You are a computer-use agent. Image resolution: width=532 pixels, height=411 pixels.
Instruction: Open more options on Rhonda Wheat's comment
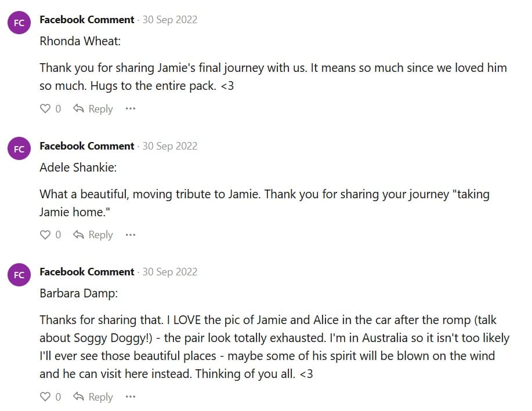coord(131,108)
